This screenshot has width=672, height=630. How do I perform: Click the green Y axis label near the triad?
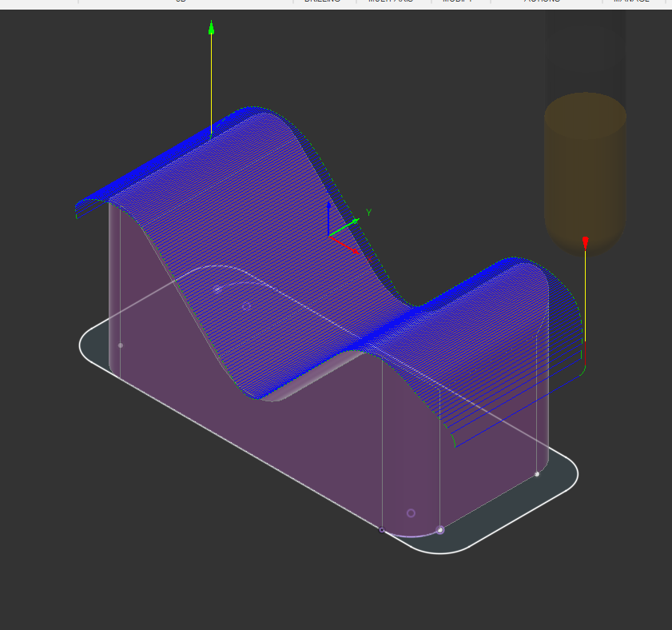368,212
